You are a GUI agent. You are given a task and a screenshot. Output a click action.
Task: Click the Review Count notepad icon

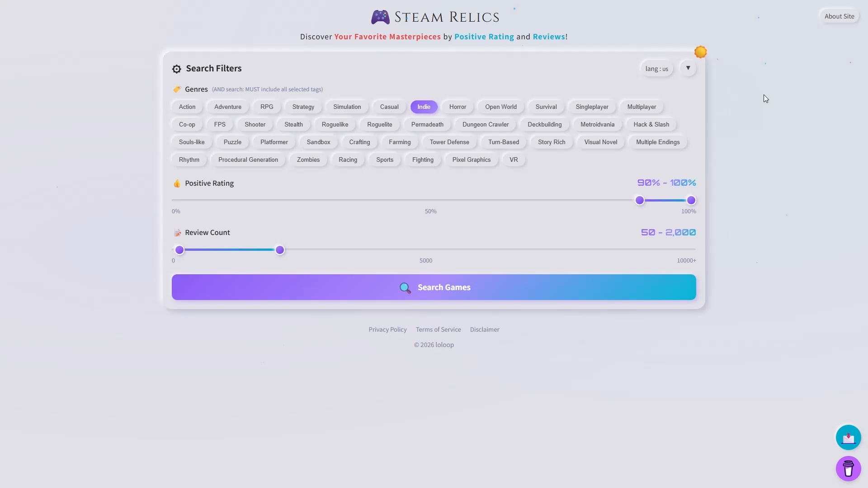click(x=177, y=233)
